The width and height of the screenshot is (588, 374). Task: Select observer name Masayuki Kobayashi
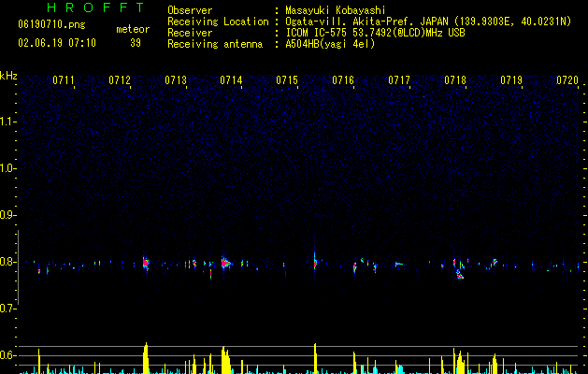[336, 10]
